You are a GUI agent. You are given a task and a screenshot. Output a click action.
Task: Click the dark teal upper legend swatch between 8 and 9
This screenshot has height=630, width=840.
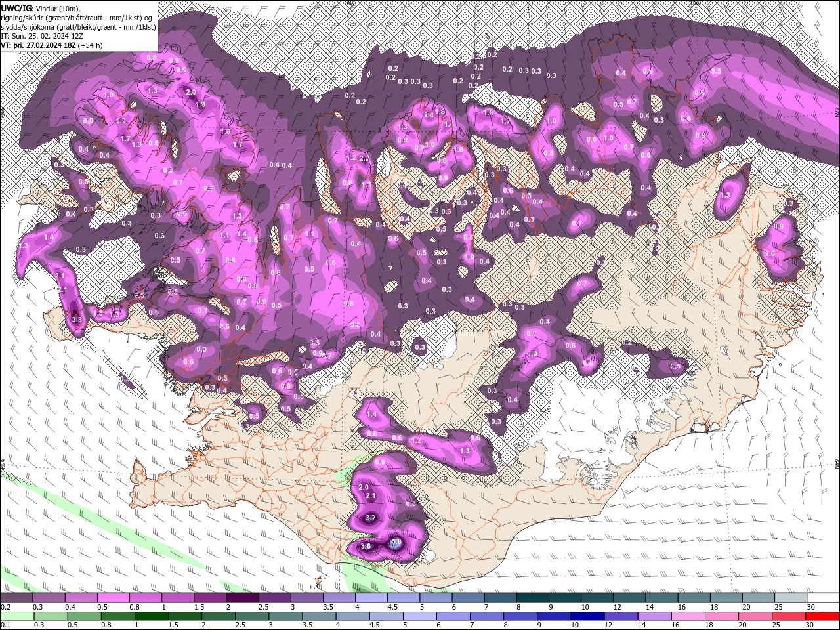click(532, 598)
